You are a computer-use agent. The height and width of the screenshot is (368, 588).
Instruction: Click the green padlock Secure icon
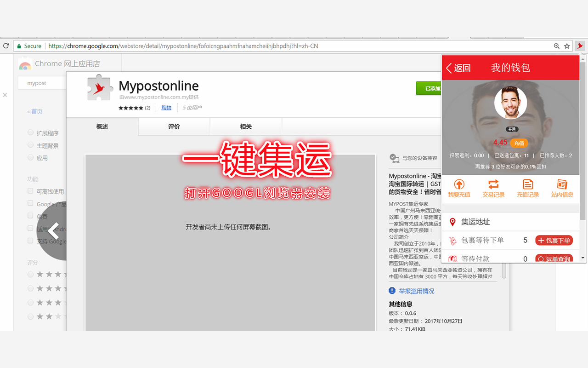point(19,46)
